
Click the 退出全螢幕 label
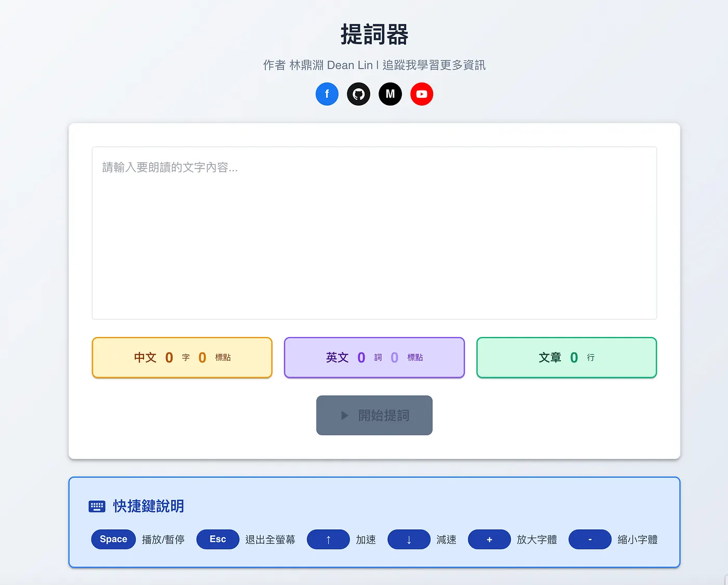coord(270,540)
